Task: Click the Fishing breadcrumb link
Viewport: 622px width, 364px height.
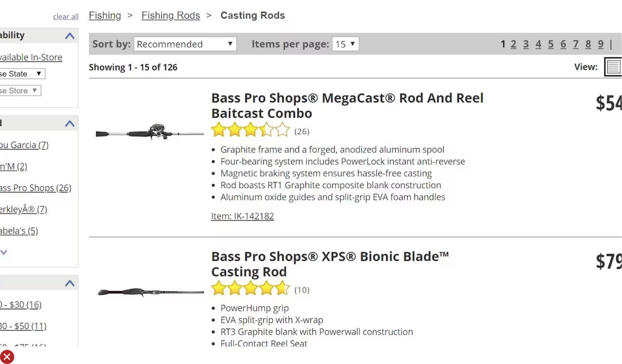Action: click(x=105, y=16)
